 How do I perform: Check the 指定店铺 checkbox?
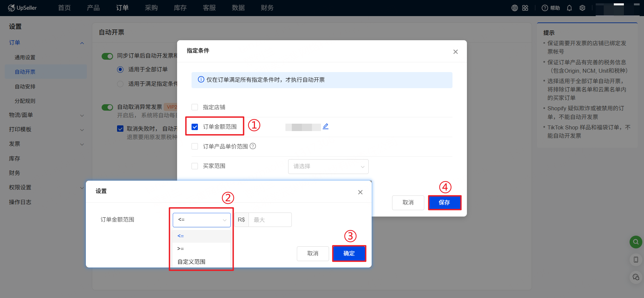coord(195,107)
